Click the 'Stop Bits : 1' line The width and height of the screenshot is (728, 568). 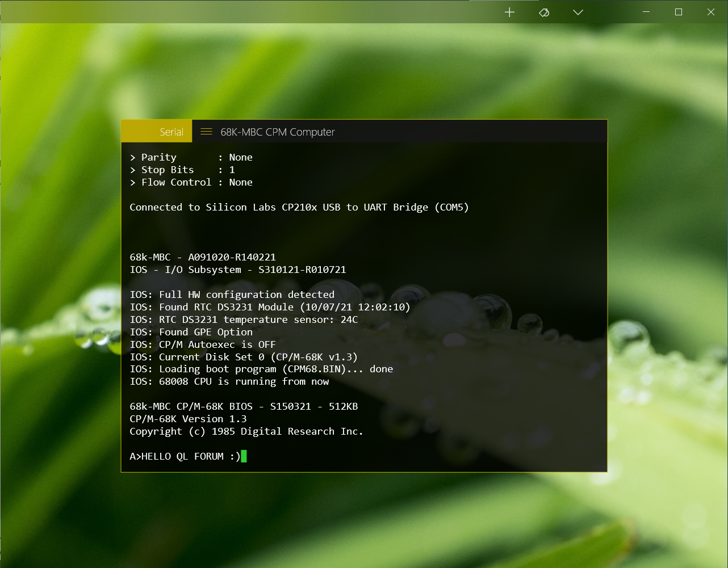(182, 170)
